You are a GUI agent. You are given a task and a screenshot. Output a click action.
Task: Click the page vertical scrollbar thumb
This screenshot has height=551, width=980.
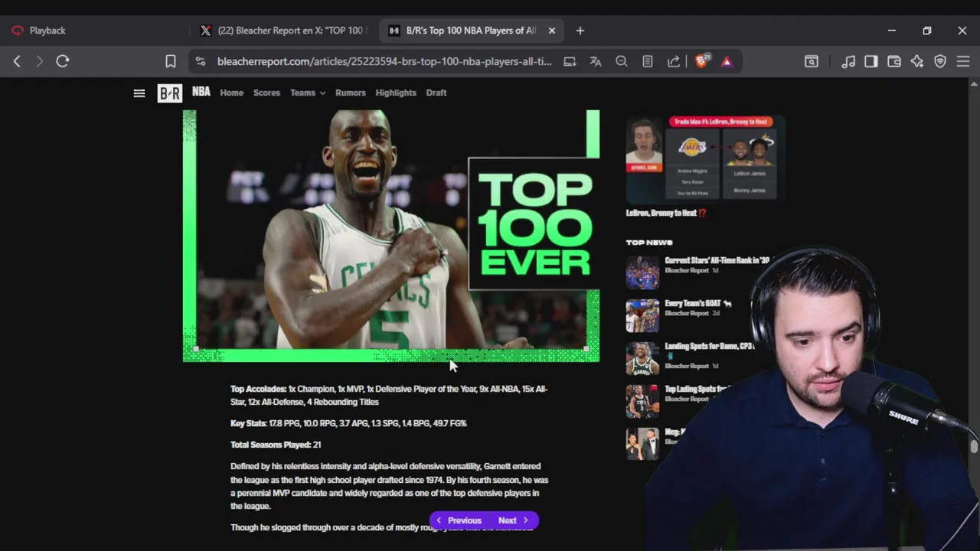pyautogui.click(x=974, y=446)
